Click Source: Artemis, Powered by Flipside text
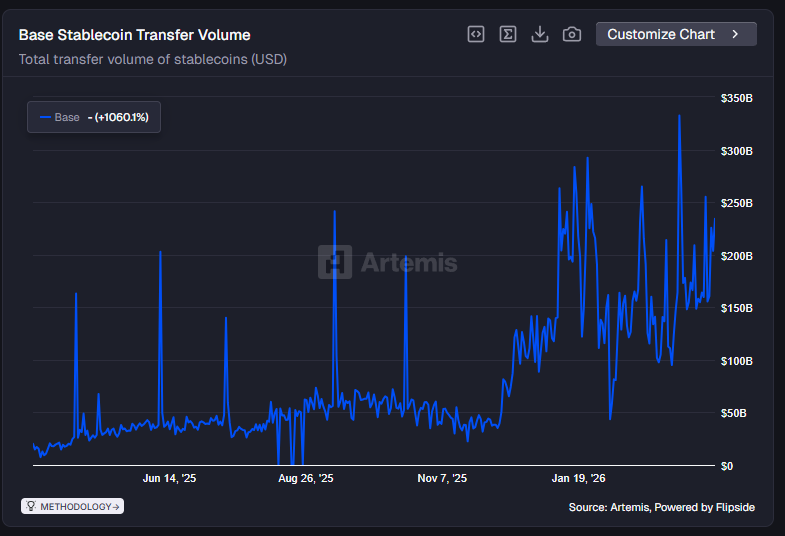The image size is (785, 536). tap(661, 507)
